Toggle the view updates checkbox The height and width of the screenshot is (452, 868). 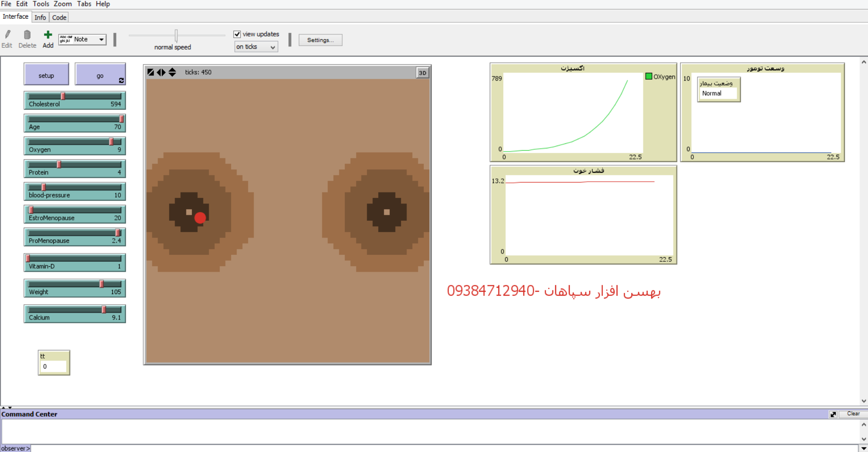[x=237, y=34]
